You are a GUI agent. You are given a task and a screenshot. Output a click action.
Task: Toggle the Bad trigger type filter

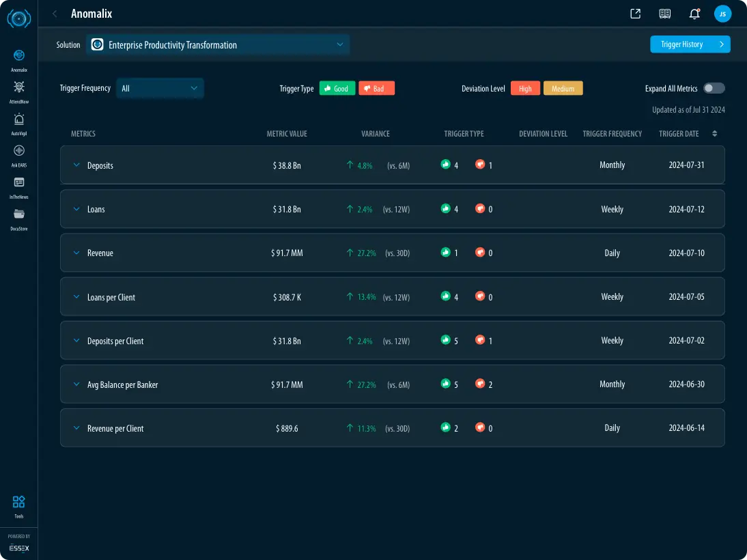pyautogui.click(x=376, y=88)
